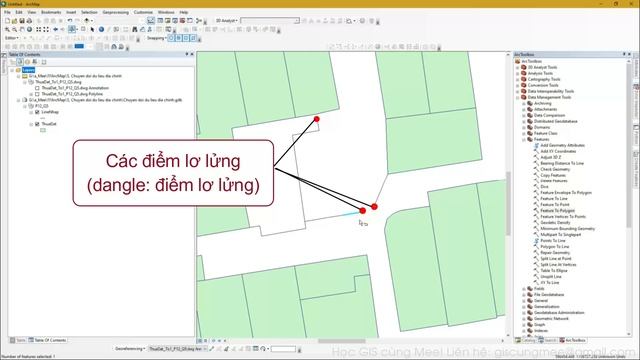Click the Print icon in the toolbar
The height and width of the screenshot is (360, 640).
coord(29,20)
